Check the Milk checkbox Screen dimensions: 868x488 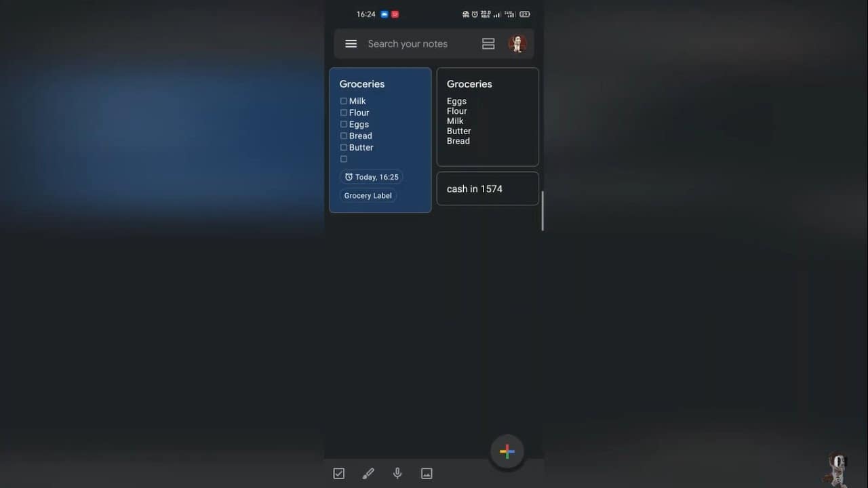click(x=344, y=101)
